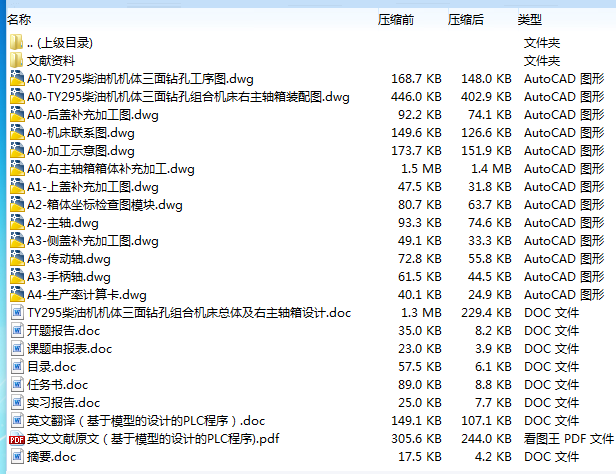Click the icon of A2-主轴.dwg
This screenshot has width=616, height=474.
click(x=17, y=223)
